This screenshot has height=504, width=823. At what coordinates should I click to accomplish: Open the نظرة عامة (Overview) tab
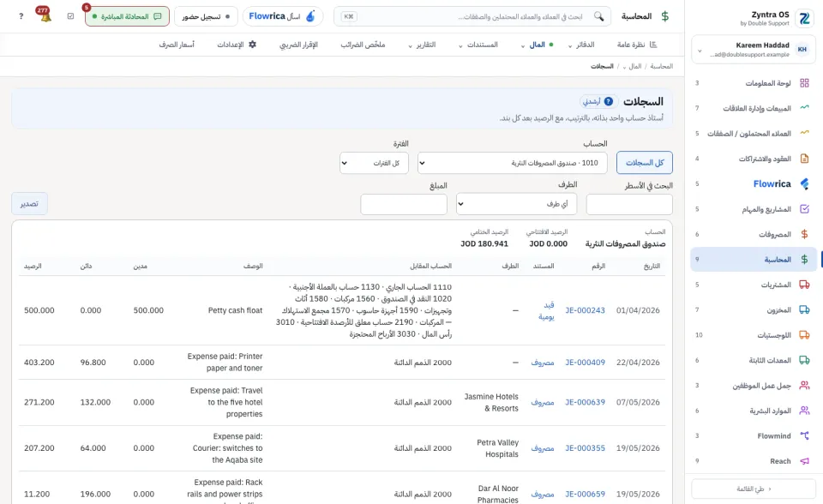click(637, 45)
